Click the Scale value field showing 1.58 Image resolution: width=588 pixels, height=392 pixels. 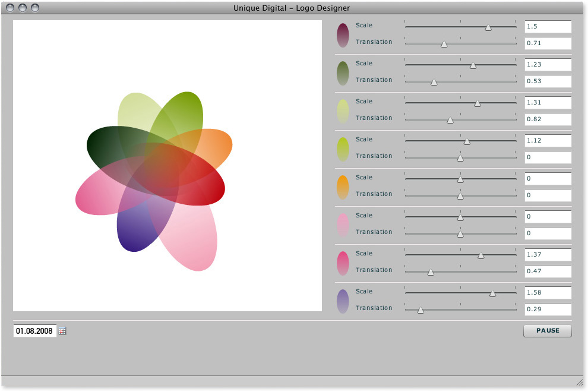tap(547, 293)
